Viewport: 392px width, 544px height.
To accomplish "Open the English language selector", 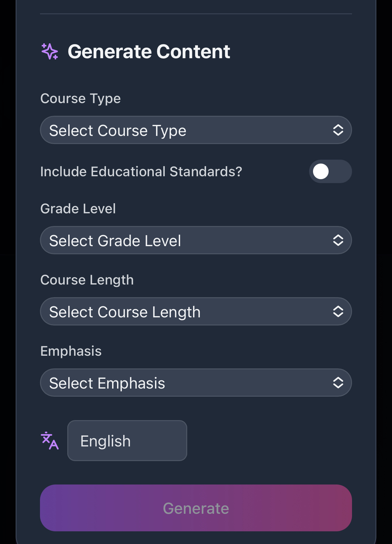I will coord(127,441).
